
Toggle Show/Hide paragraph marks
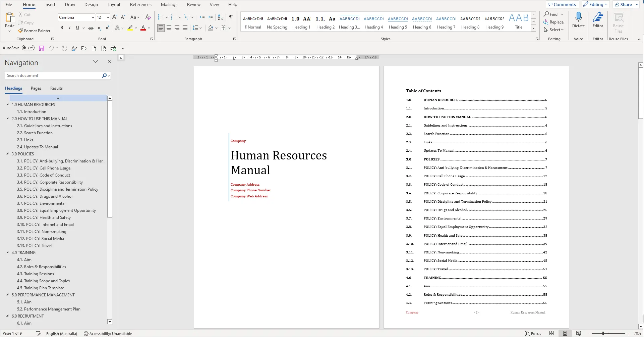coord(231,17)
